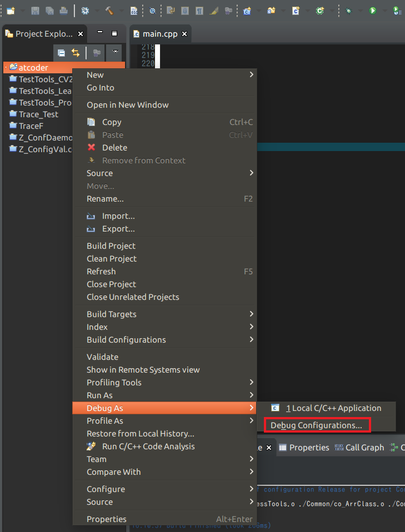
Task: Toggle Link with Editor in Project Explorer
Action: tap(76, 53)
